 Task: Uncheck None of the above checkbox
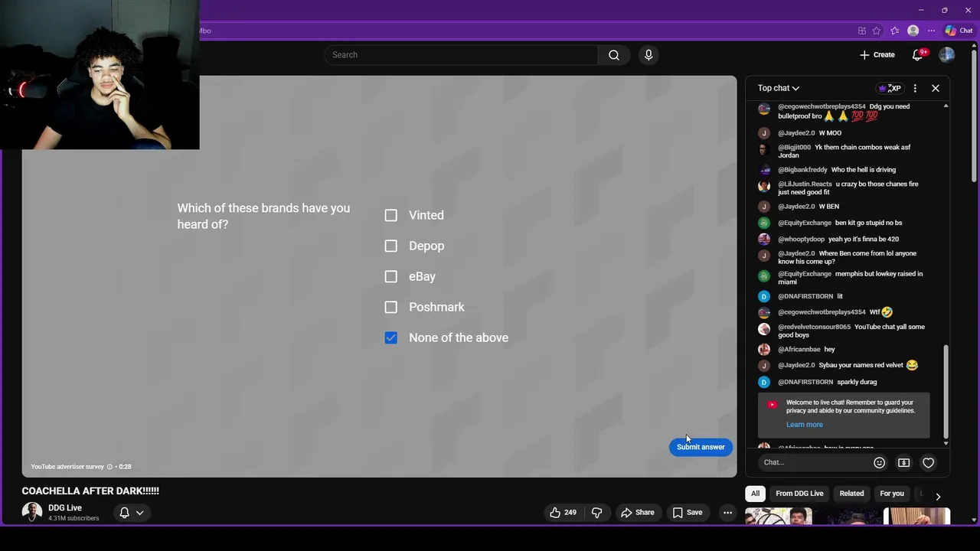click(391, 337)
